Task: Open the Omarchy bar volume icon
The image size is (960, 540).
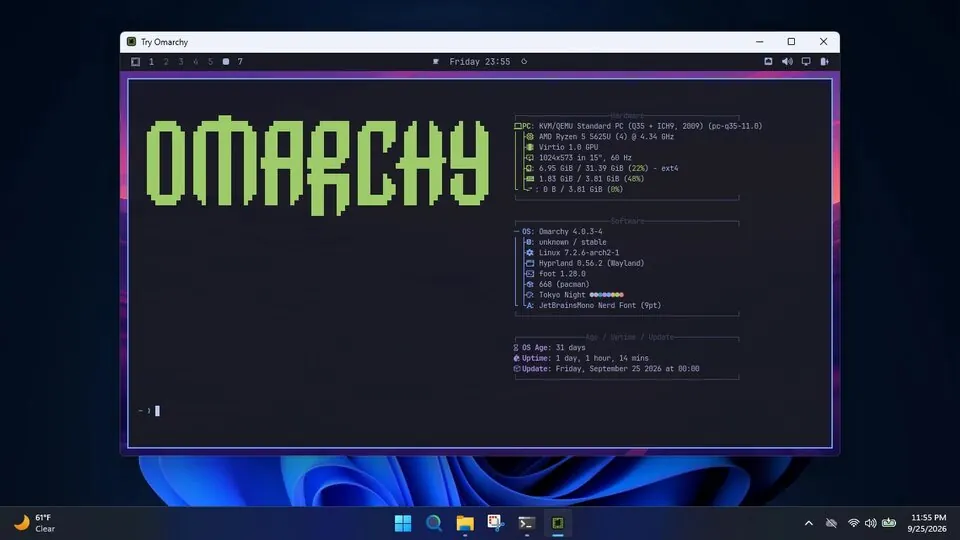Action: 787,61
